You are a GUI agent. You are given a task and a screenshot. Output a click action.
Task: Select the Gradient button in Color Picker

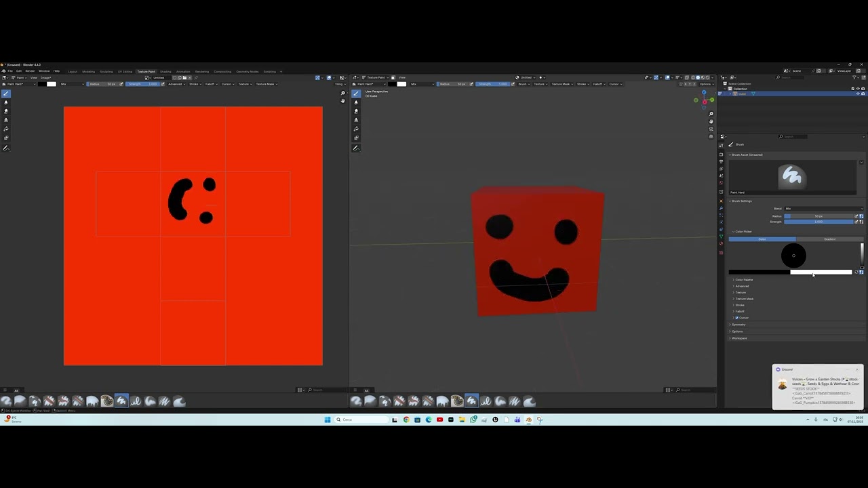coord(830,239)
